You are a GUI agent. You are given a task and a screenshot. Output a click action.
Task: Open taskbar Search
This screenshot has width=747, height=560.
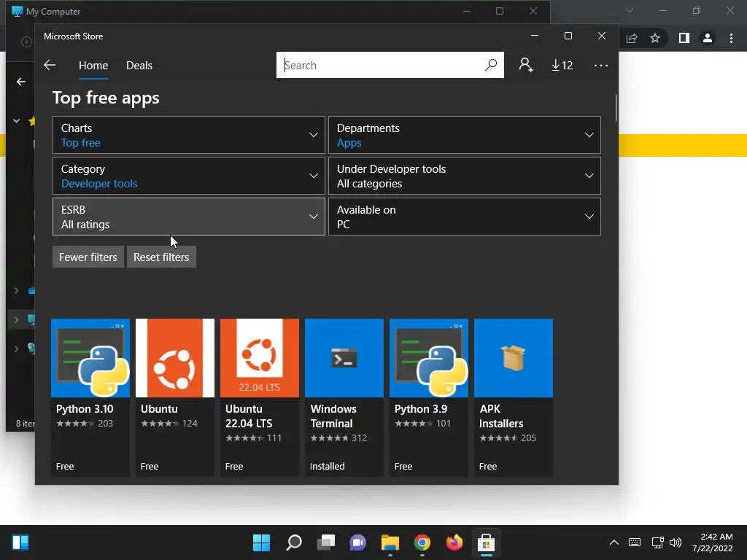[294, 542]
